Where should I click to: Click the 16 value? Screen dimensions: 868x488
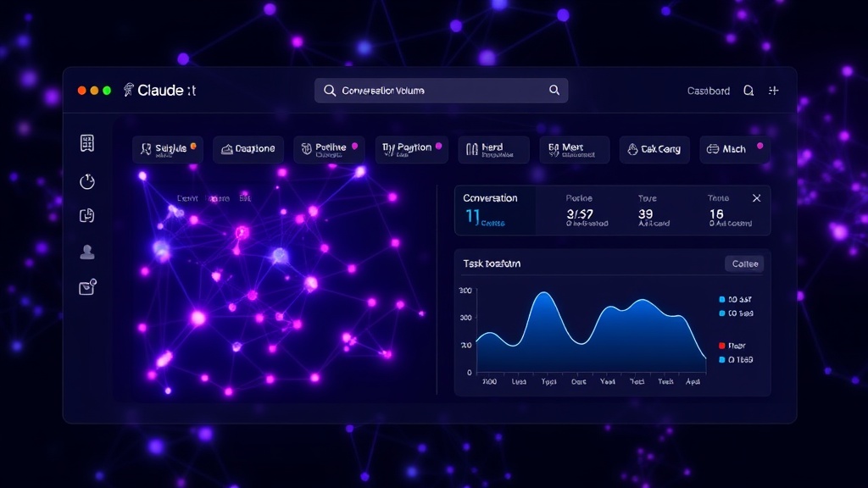coord(716,214)
